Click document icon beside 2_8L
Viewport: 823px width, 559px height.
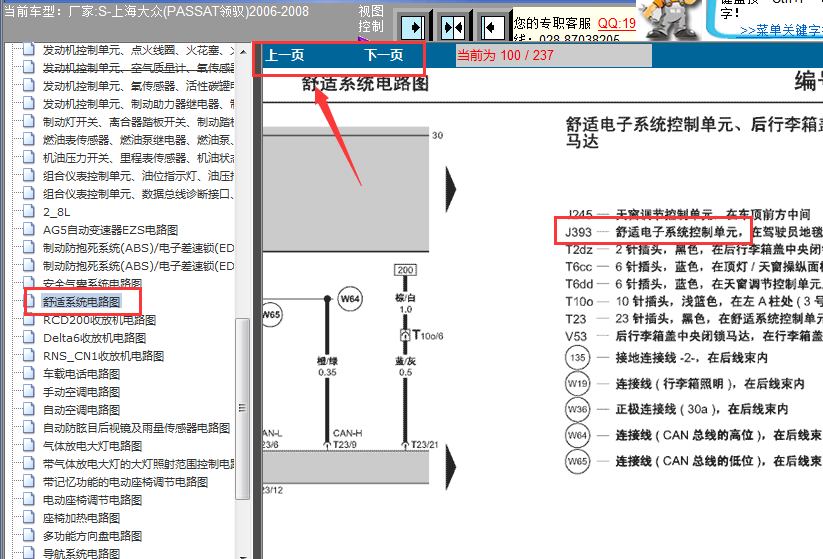(29, 212)
